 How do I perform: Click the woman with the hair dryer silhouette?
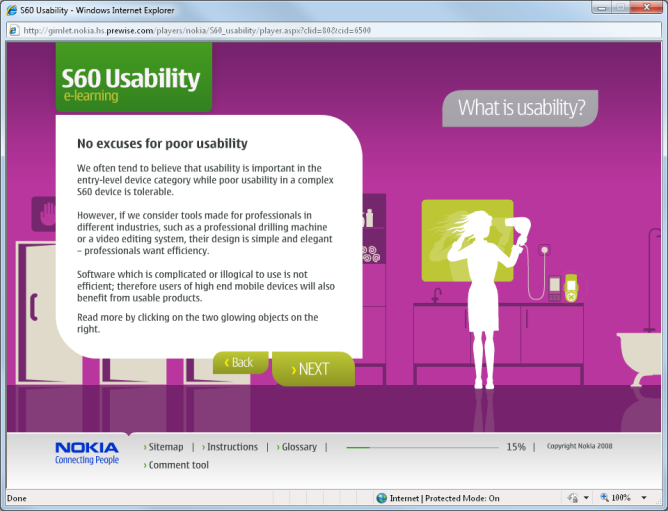tap(486, 298)
